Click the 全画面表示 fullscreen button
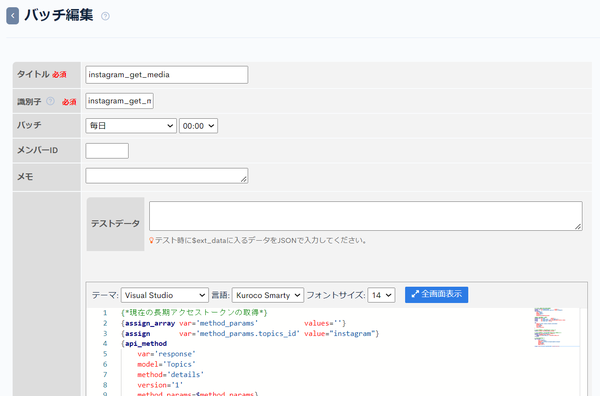This screenshot has width=600, height=396. click(x=436, y=295)
